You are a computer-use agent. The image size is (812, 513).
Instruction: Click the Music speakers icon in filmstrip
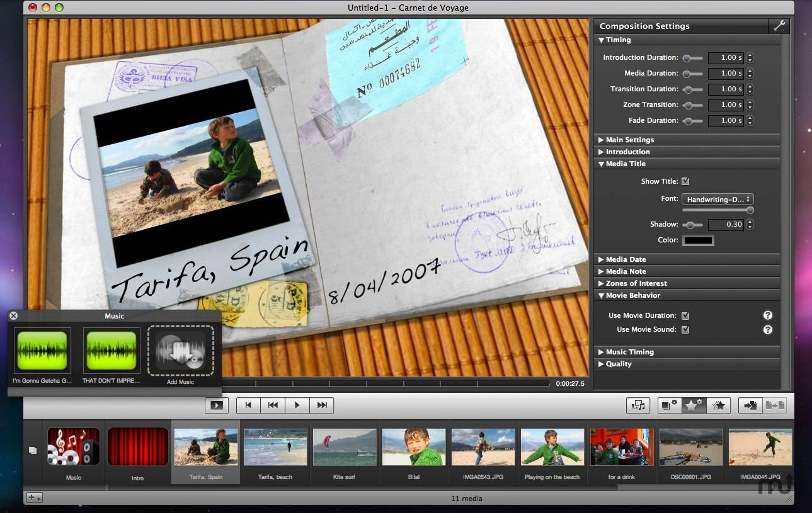pos(74,446)
